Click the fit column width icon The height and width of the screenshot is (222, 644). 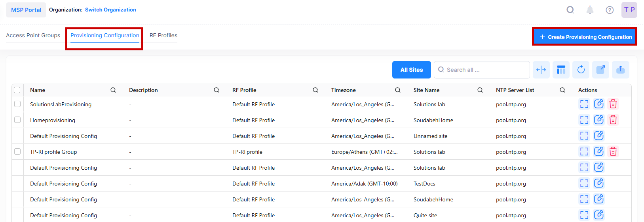point(541,70)
